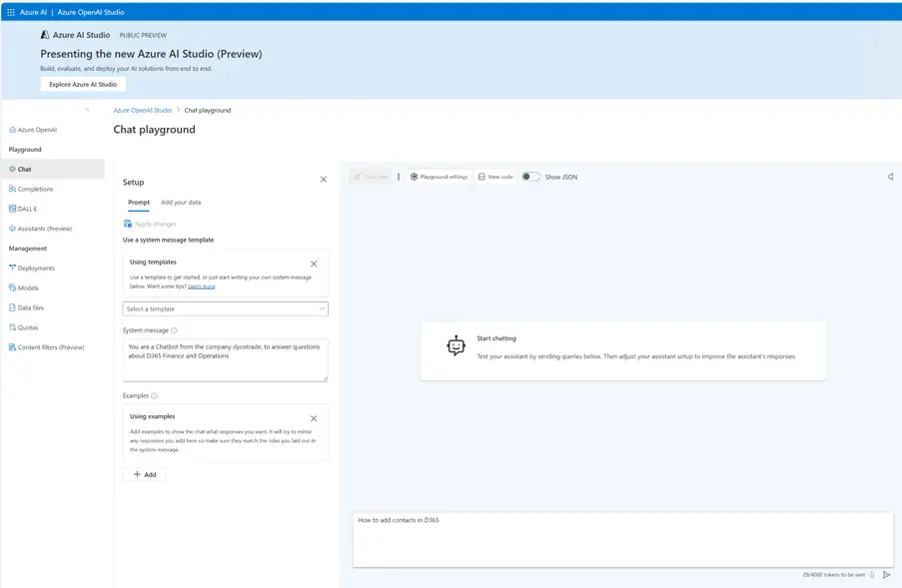Click the Azure AI Studio logo icon
Image resolution: width=902 pixels, height=588 pixels.
[x=45, y=35]
